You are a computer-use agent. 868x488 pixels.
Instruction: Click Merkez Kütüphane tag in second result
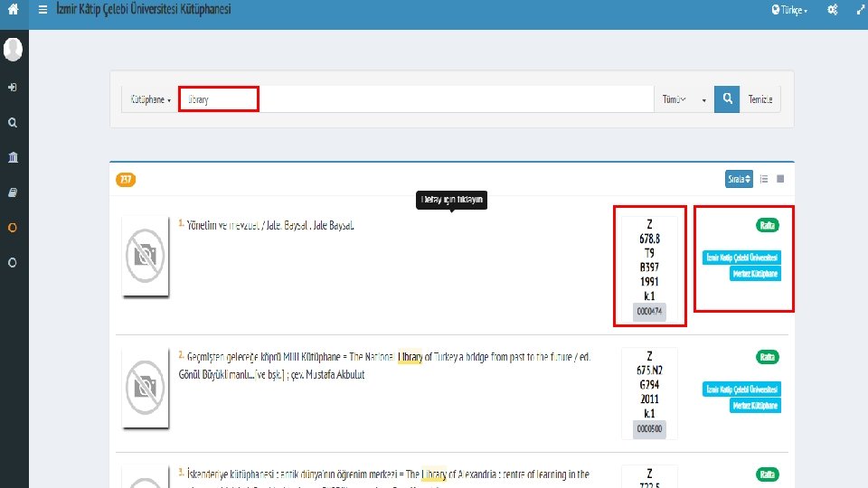pos(755,406)
